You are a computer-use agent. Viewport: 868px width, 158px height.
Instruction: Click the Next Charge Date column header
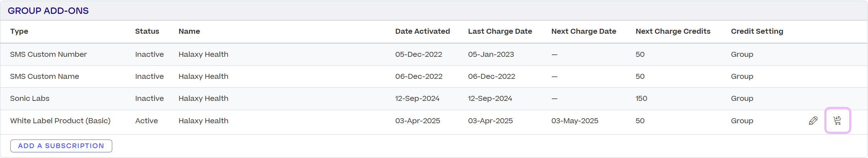click(x=584, y=31)
